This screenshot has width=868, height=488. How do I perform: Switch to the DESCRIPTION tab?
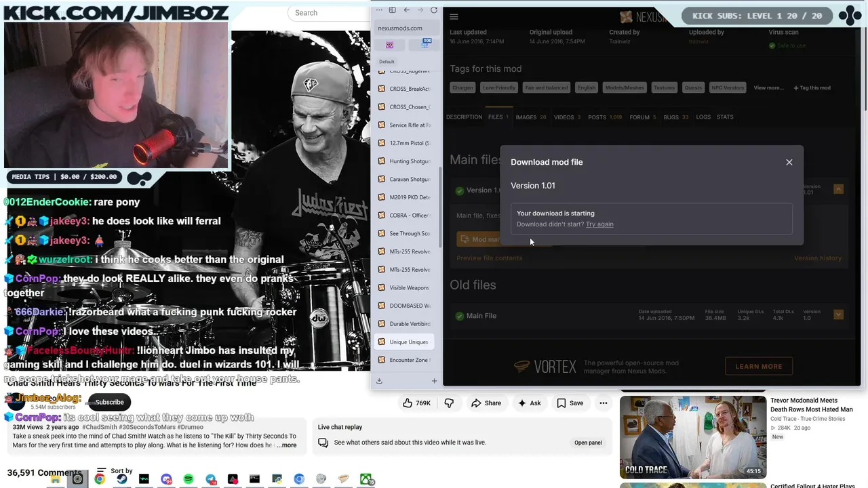pyautogui.click(x=464, y=117)
